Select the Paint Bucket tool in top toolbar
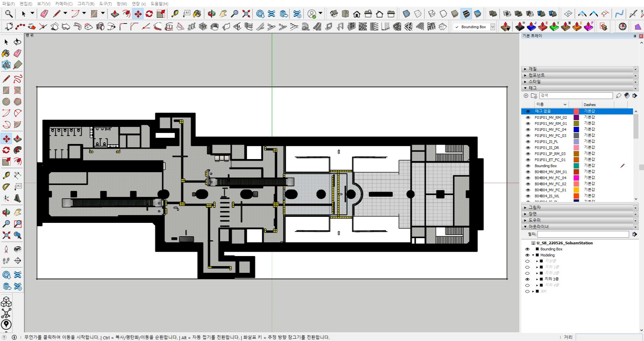Image resolution: width=644 pixels, height=341 pixels. pyautogui.click(x=197, y=14)
